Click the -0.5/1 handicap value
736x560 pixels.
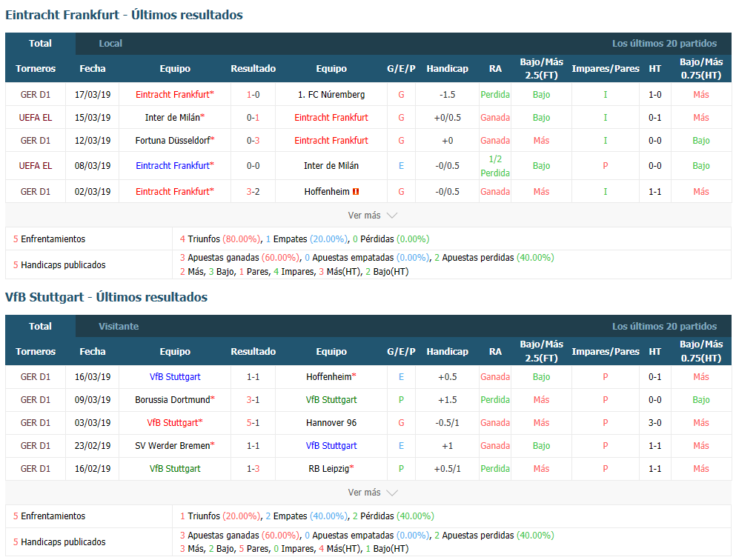coord(448,423)
